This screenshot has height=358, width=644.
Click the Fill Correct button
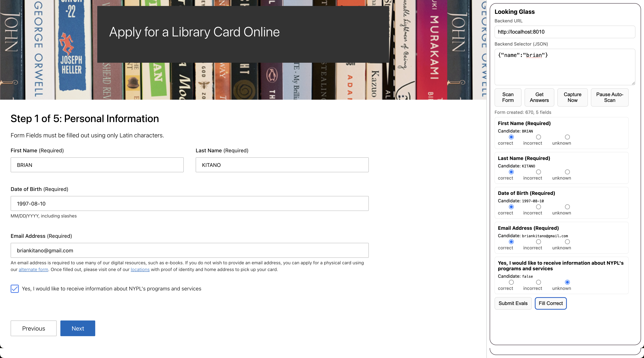[x=550, y=303]
